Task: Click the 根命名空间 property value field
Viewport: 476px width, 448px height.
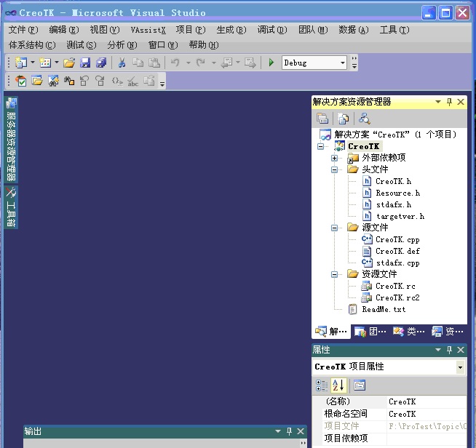Action: [x=426, y=414]
